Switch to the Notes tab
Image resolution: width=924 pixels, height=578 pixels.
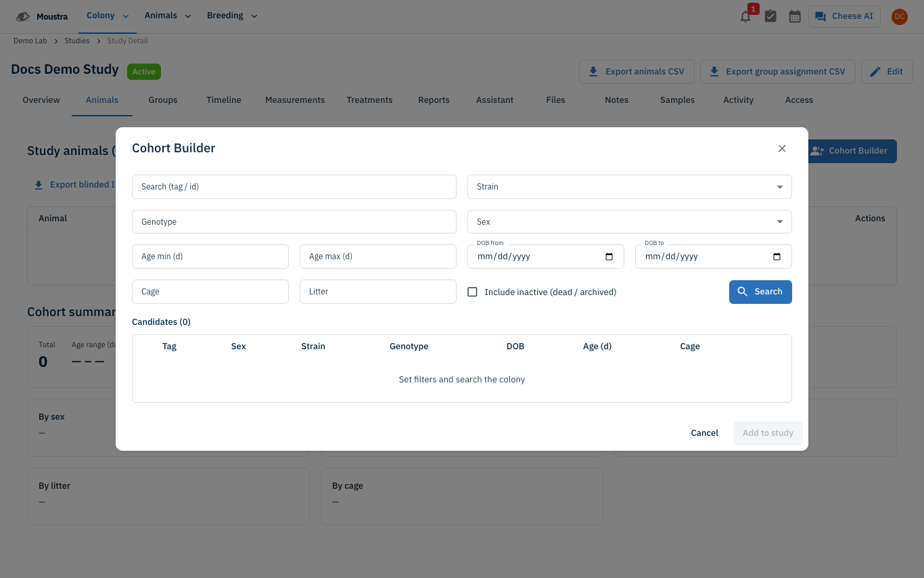pos(616,100)
